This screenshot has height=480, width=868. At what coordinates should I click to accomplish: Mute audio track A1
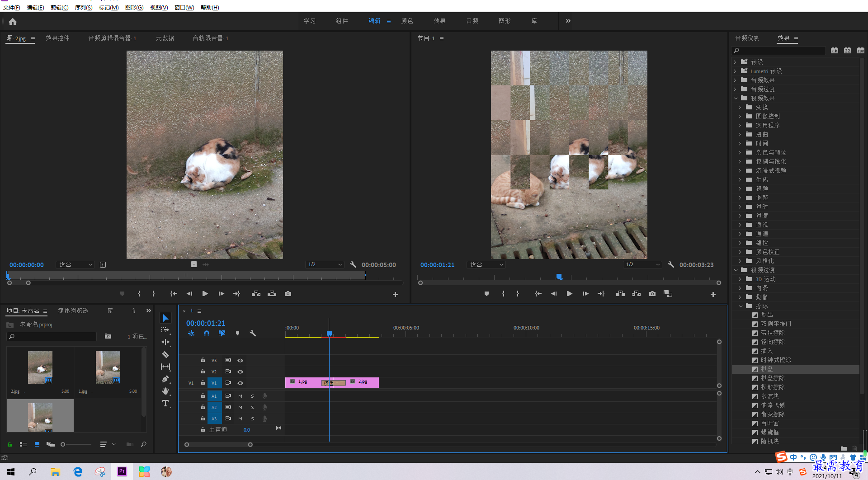241,396
